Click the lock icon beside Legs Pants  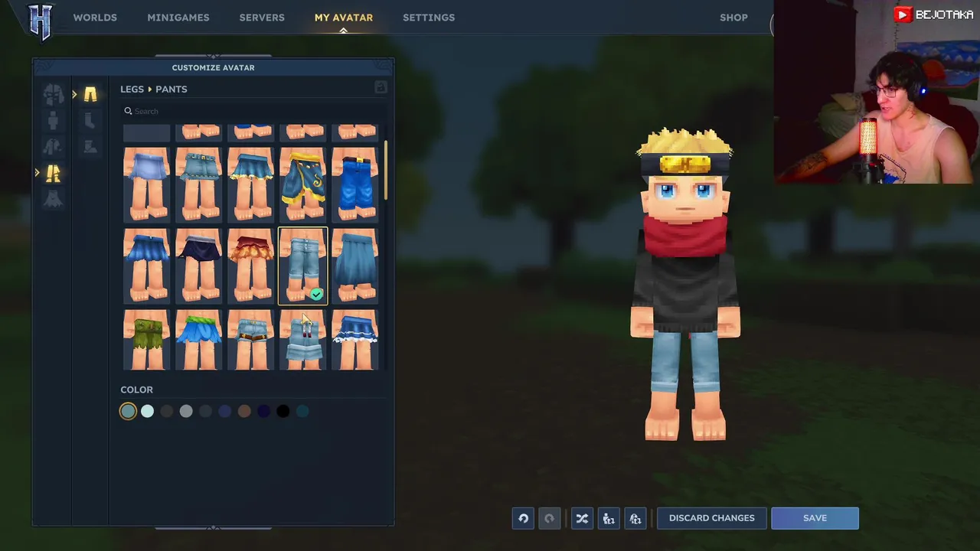click(x=381, y=88)
